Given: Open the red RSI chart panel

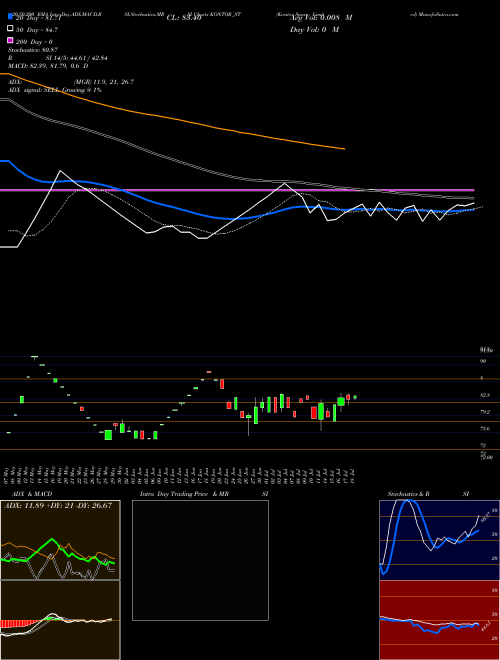Looking at the screenshot, I should click(439, 620).
